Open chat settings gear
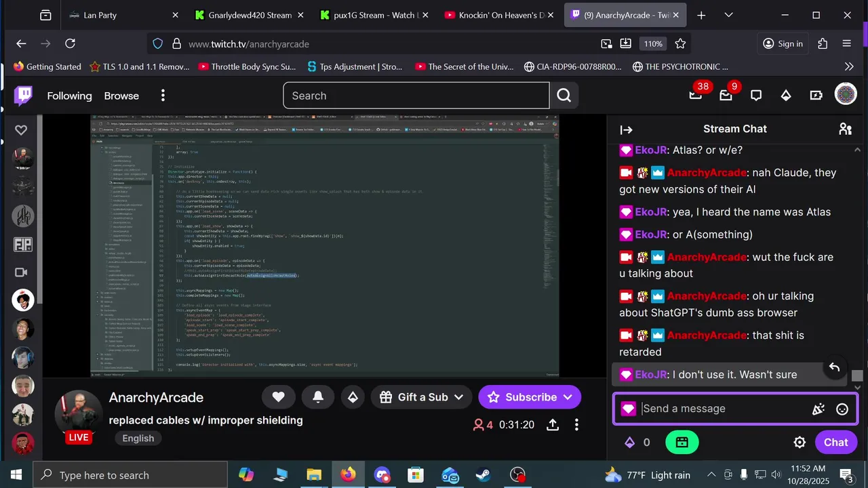The width and height of the screenshot is (868, 488). pyautogui.click(x=800, y=443)
